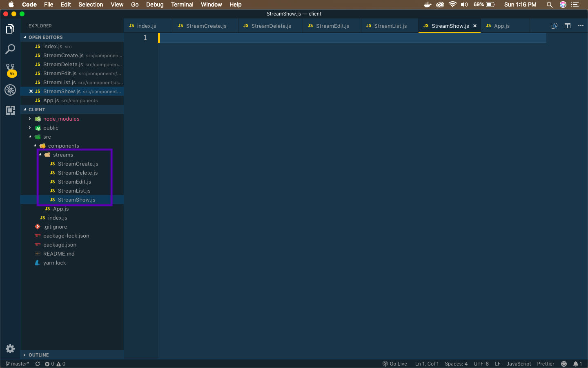The width and height of the screenshot is (588, 368).
Task: Open StreamList.js in streams folder tree
Action: [x=72, y=191]
